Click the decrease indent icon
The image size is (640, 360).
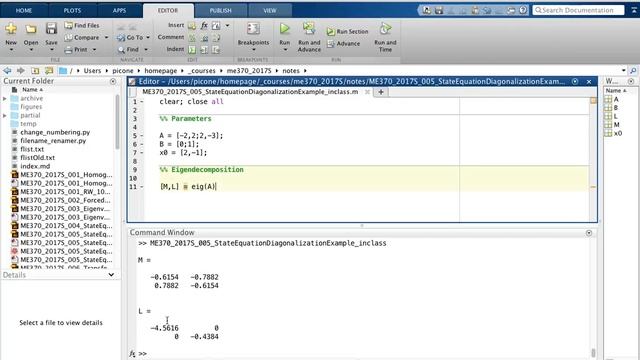216,50
